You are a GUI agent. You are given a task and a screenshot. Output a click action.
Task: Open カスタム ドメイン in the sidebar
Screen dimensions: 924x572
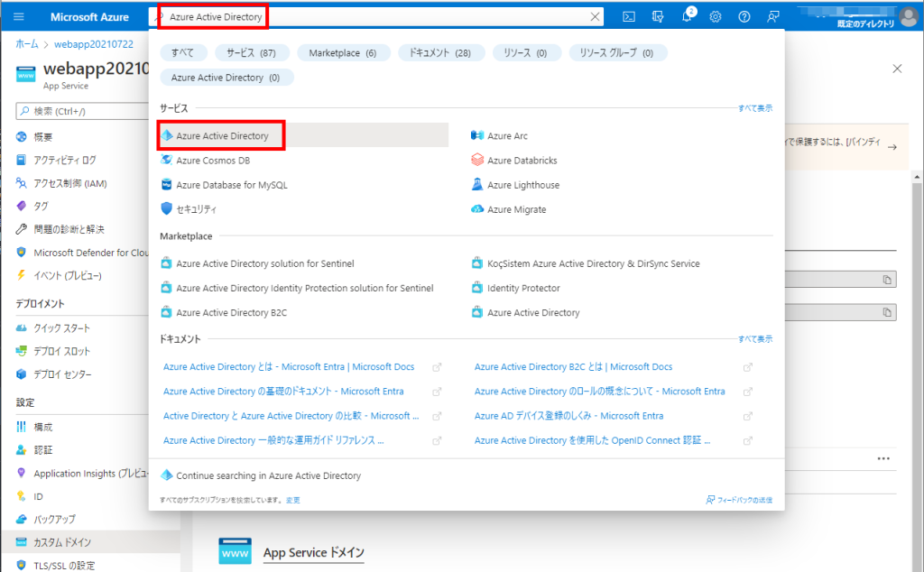[91, 542]
